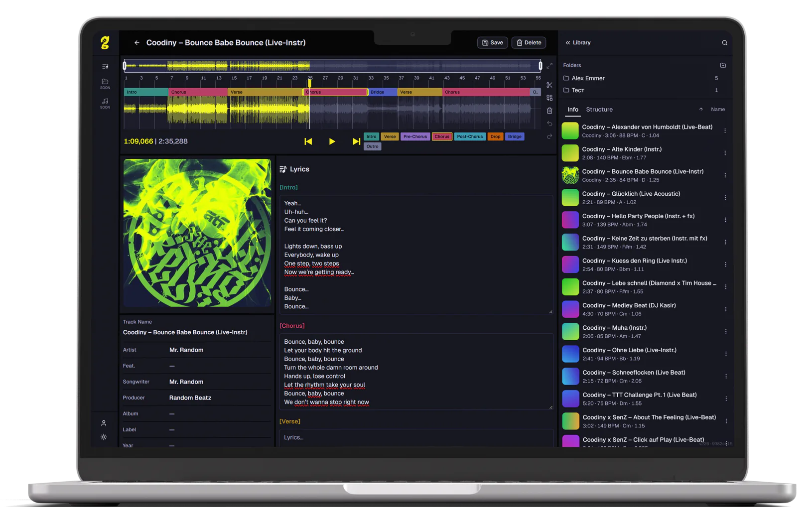812x532 pixels.
Task: Open options for Hello Party People track
Action: 725,220
